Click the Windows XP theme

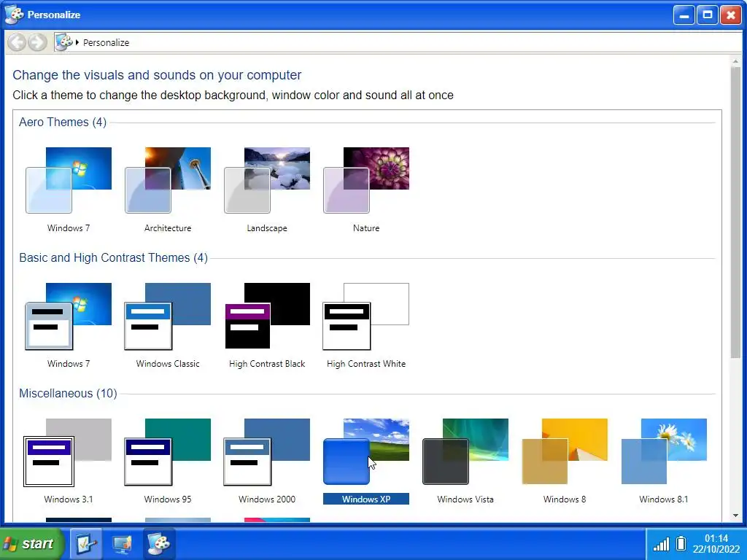[366, 461]
